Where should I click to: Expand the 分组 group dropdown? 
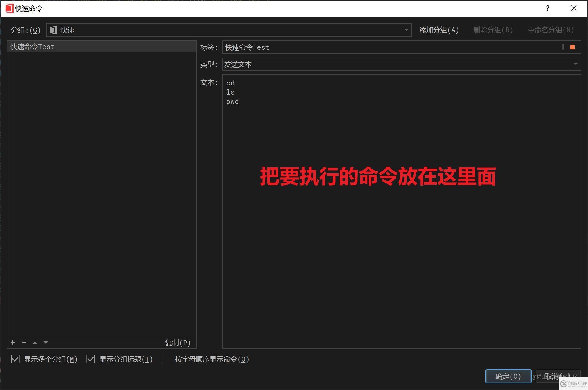pyautogui.click(x=405, y=30)
